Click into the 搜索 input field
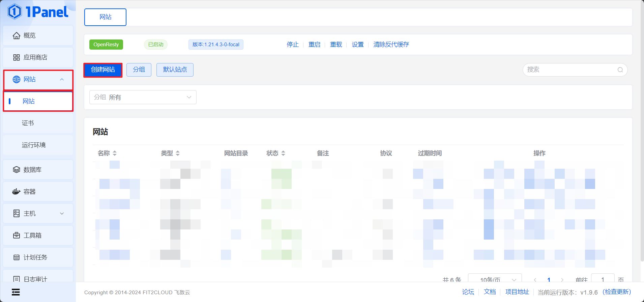The height and width of the screenshot is (302, 644). pos(570,70)
